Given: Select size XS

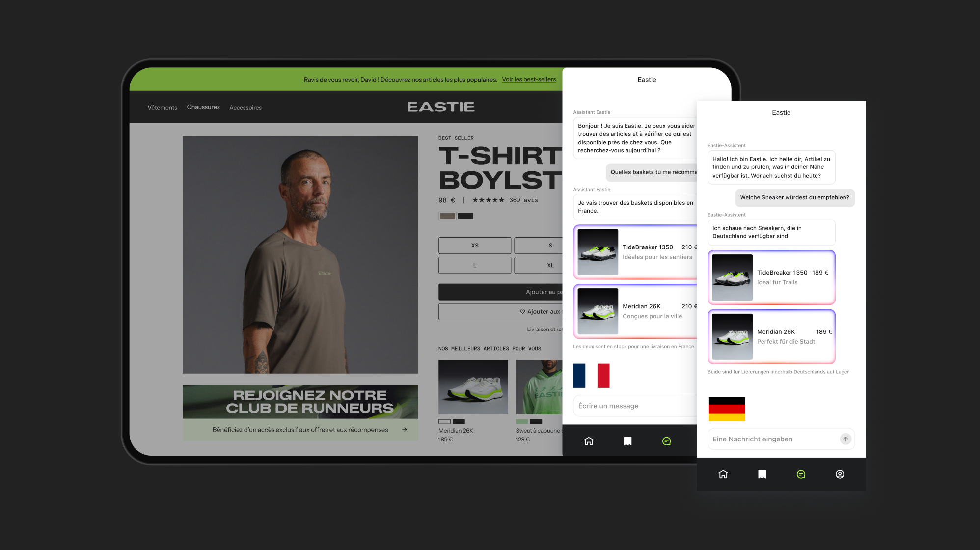Looking at the screenshot, I should 475,246.
